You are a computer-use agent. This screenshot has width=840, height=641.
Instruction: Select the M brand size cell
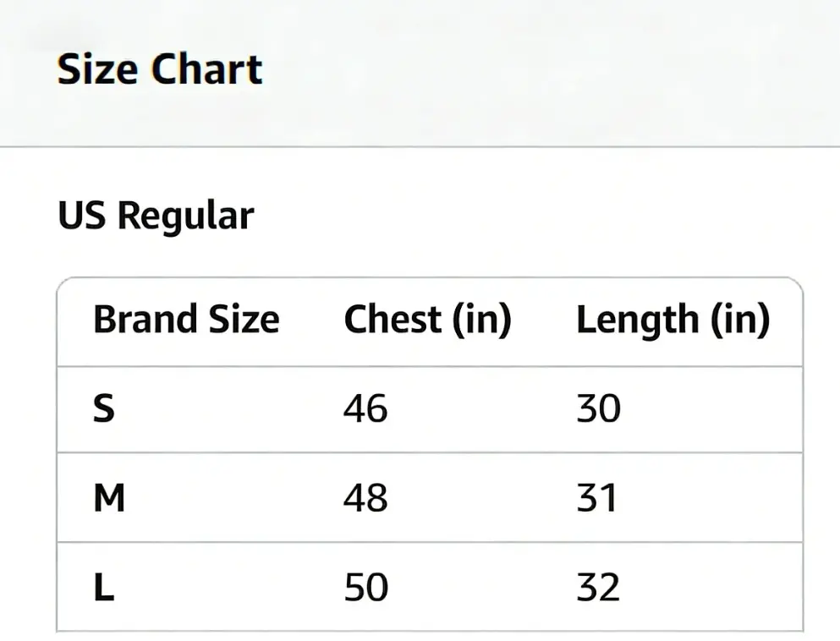point(109,498)
